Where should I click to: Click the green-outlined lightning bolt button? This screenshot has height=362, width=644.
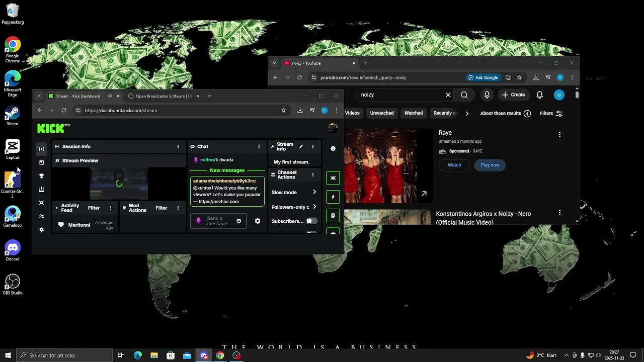point(333,197)
